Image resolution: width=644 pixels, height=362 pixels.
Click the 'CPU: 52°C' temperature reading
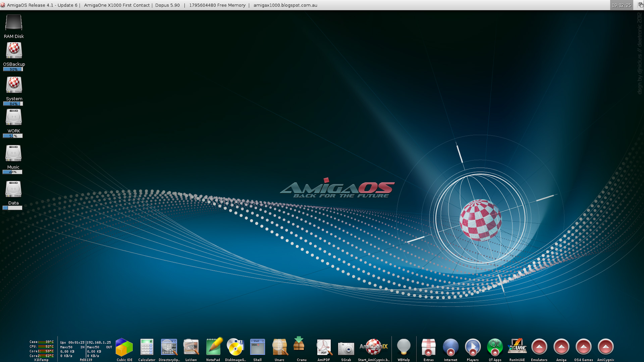click(41, 346)
